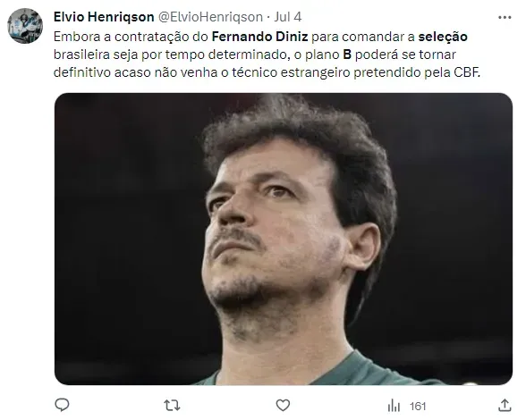Share the tweet via the upload arrow icon

click(x=505, y=405)
